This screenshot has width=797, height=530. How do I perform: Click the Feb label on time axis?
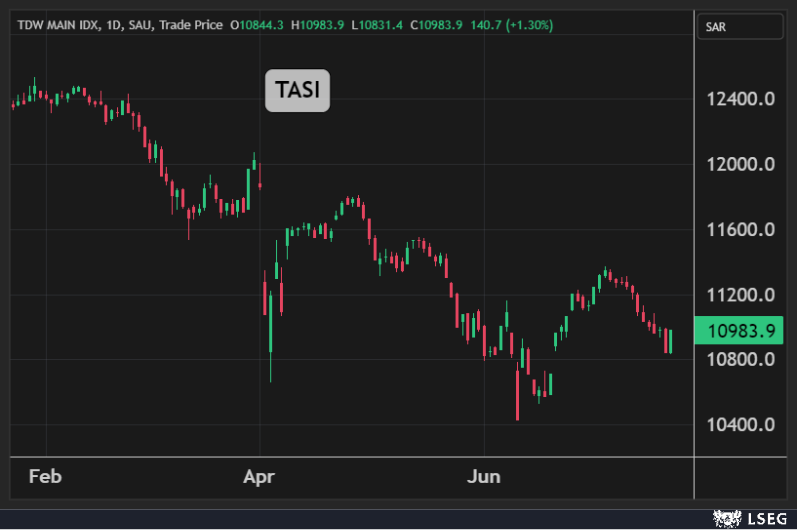[45, 476]
